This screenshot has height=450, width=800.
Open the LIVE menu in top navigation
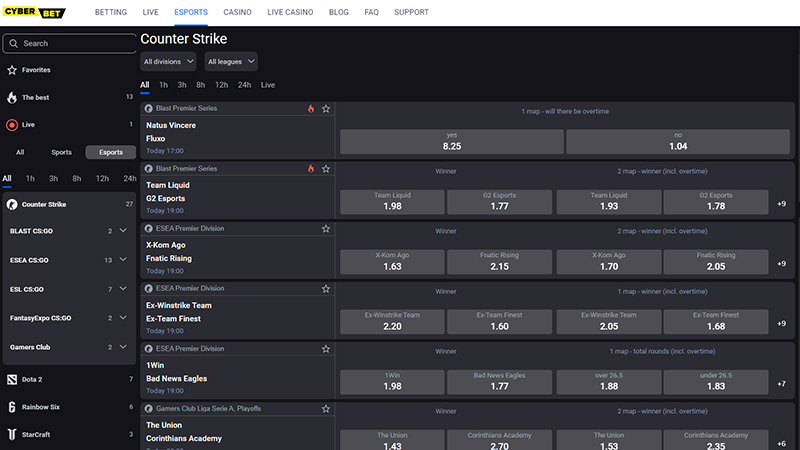pyautogui.click(x=151, y=12)
